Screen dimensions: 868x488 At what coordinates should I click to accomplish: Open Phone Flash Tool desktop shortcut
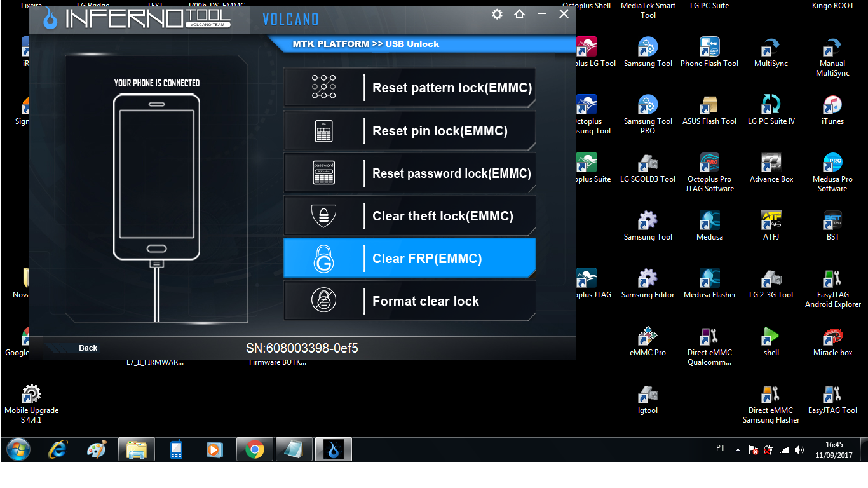click(709, 51)
